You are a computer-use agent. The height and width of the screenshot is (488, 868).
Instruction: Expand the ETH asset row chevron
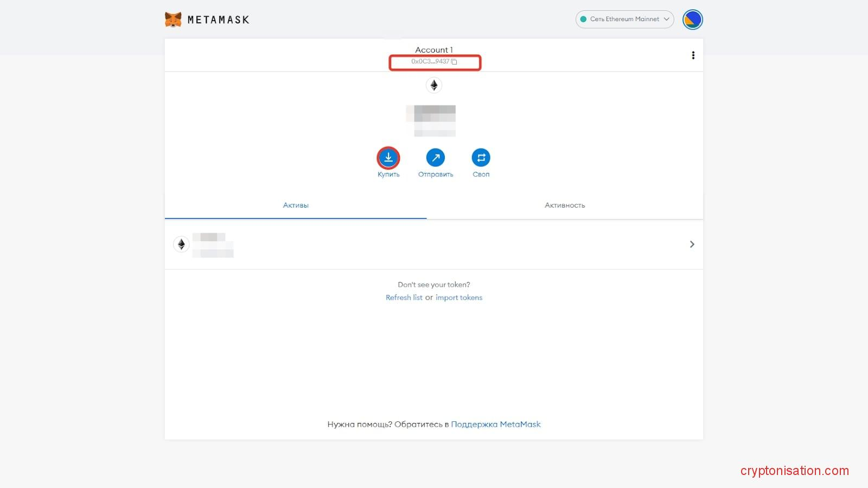click(x=692, y=245)
